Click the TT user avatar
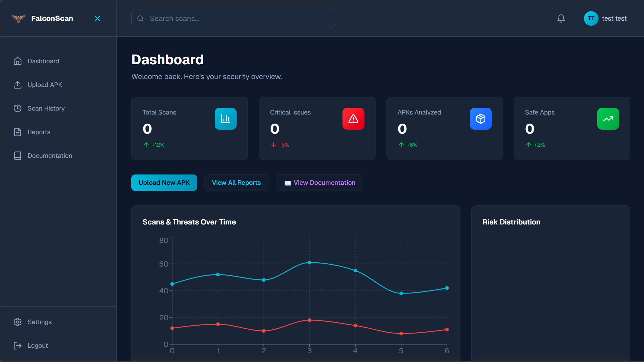This screenshot has width=644, height=362. (591, 18)
